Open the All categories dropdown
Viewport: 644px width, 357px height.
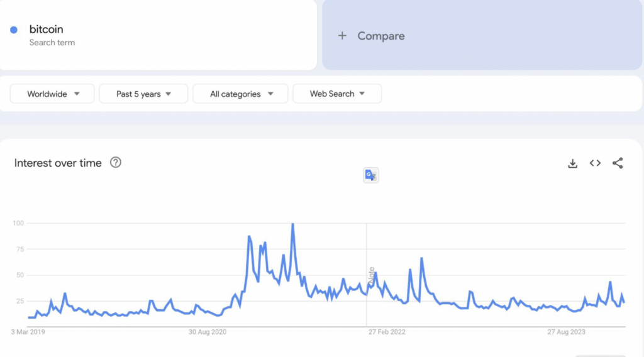[240, 94]
